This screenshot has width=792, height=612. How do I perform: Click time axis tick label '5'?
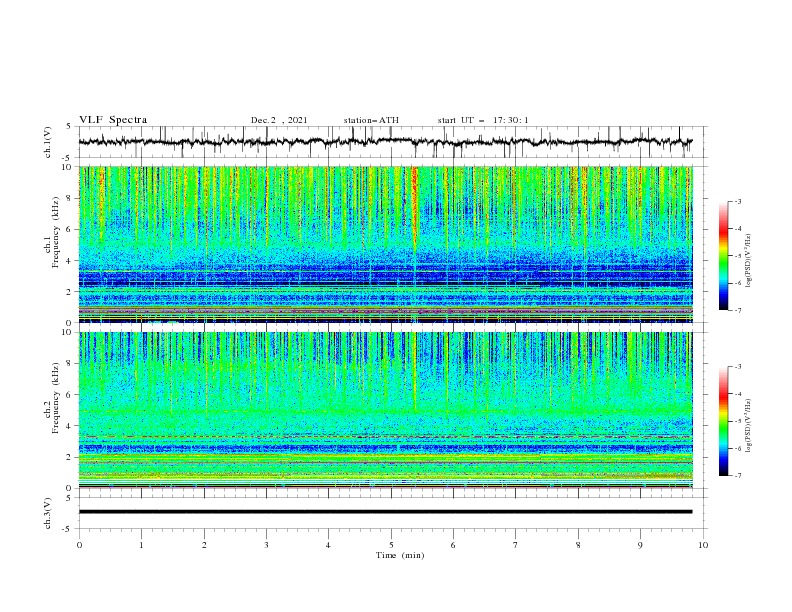point(391,545)
